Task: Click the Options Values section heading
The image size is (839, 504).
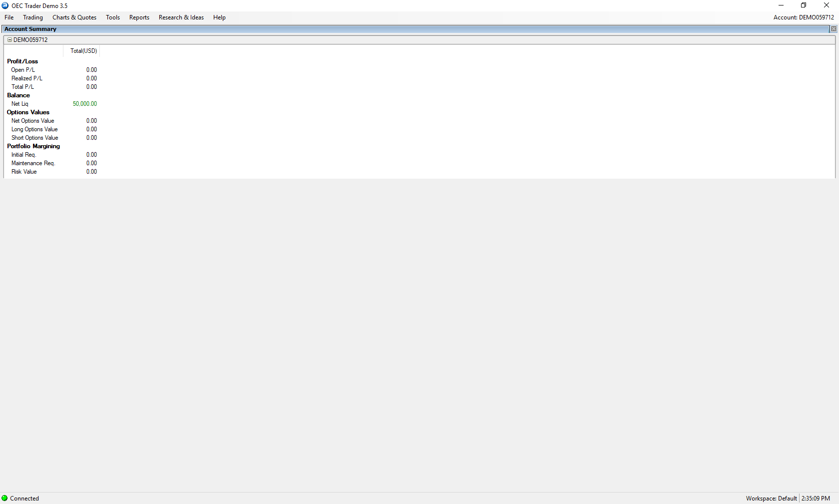Action: 28,112
